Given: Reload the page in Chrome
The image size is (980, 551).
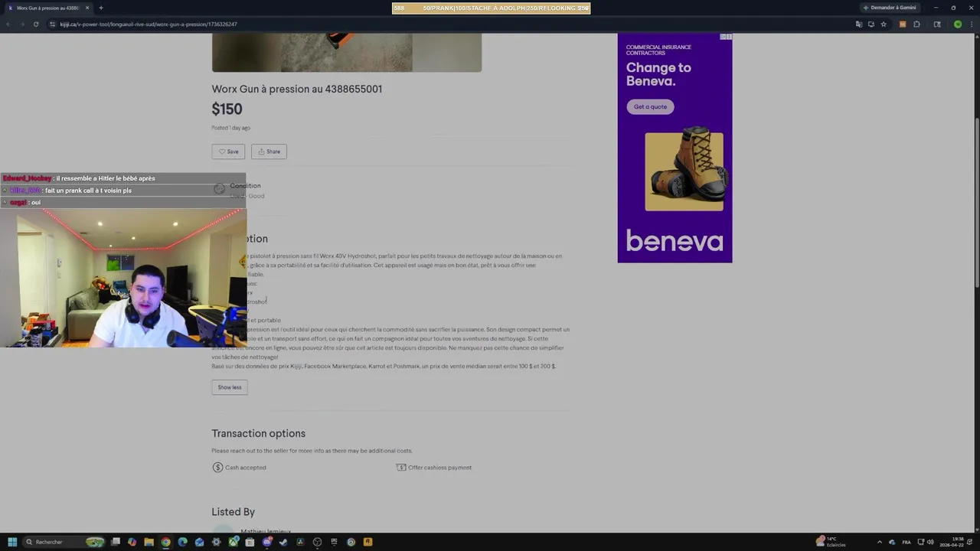Looking at the screenshot, I should (x=35, y=24).
